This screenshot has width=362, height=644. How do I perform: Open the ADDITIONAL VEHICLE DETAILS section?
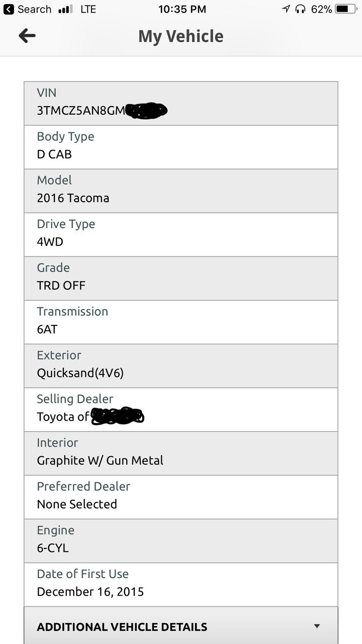181,625
